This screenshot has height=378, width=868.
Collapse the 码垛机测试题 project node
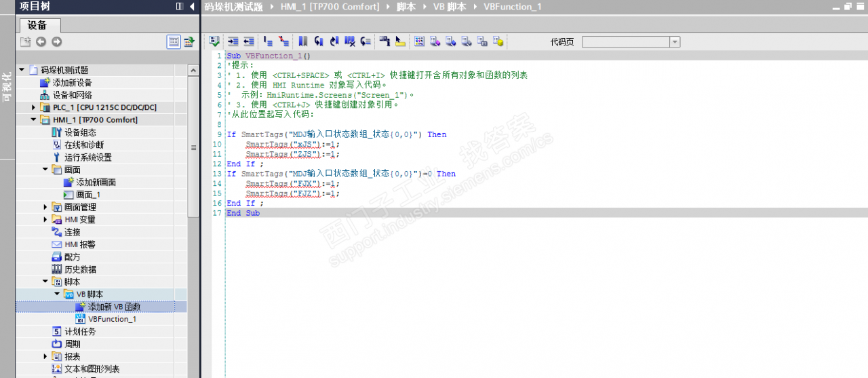(22, 69)
